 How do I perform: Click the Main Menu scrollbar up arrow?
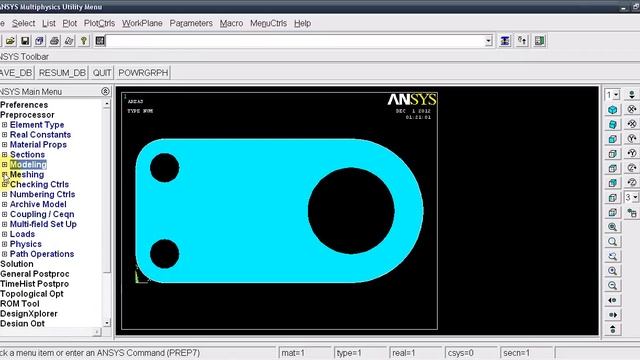pyautogui.click(x=107, y=104)
